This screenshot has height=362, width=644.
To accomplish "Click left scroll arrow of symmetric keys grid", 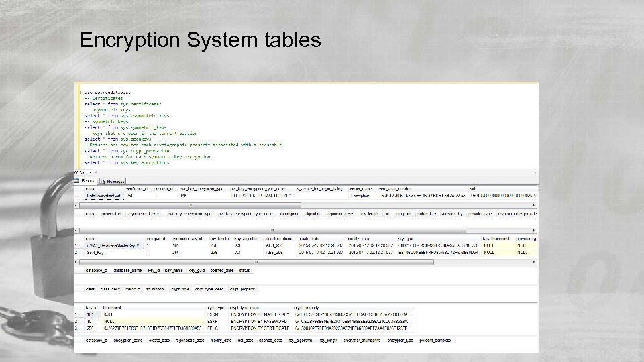I will click(x=76, y=262).
